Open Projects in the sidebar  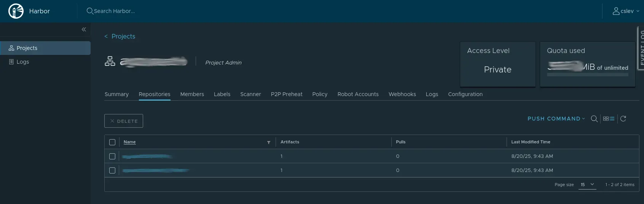pos(45,48)
